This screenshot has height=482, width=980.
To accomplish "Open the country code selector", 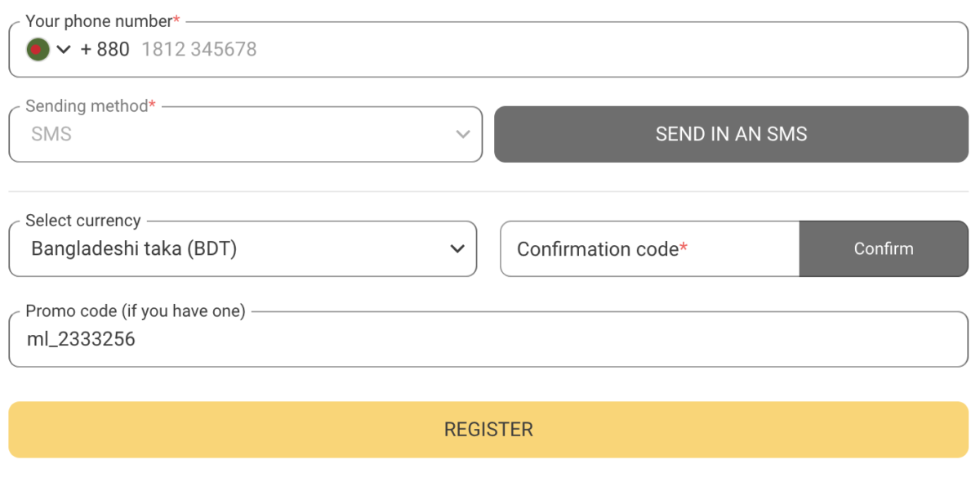I will [49, 49].
